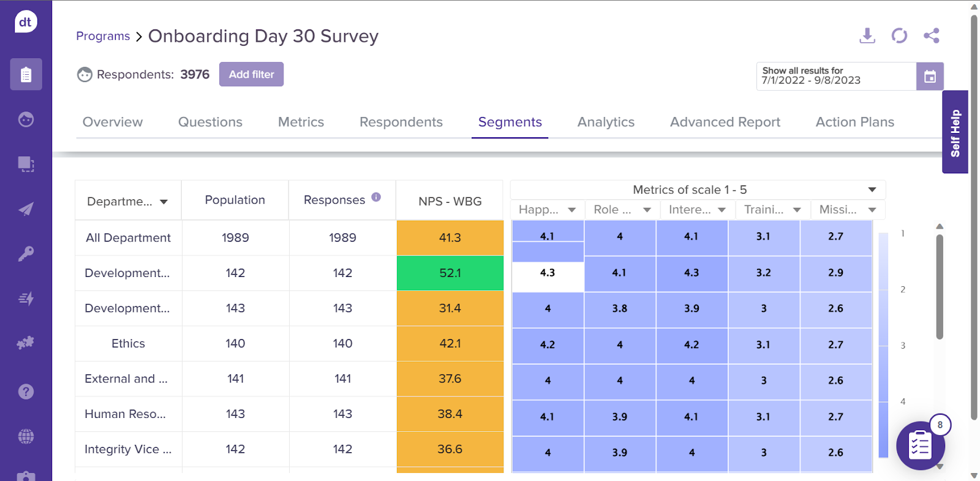Navigate to Programs breadcrumb link
Screen dimensions: 980x481
[x=103, y=36]
